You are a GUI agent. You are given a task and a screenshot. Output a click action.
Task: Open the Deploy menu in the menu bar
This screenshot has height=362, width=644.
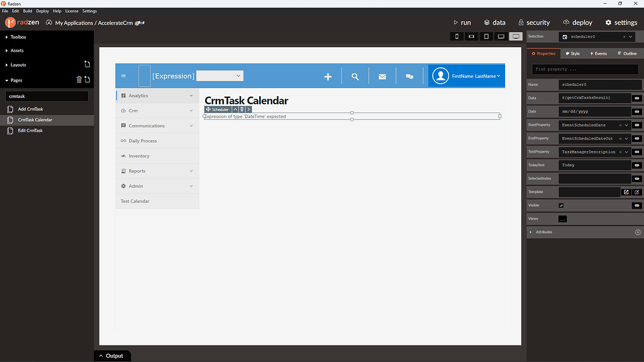click(x=42, y=10)
